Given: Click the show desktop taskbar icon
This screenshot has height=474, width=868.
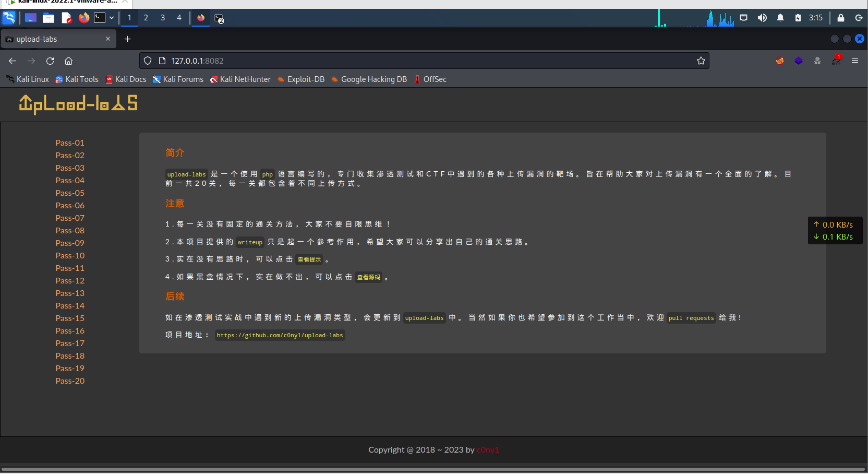Looking at the screenshot, I should point(31,18).
